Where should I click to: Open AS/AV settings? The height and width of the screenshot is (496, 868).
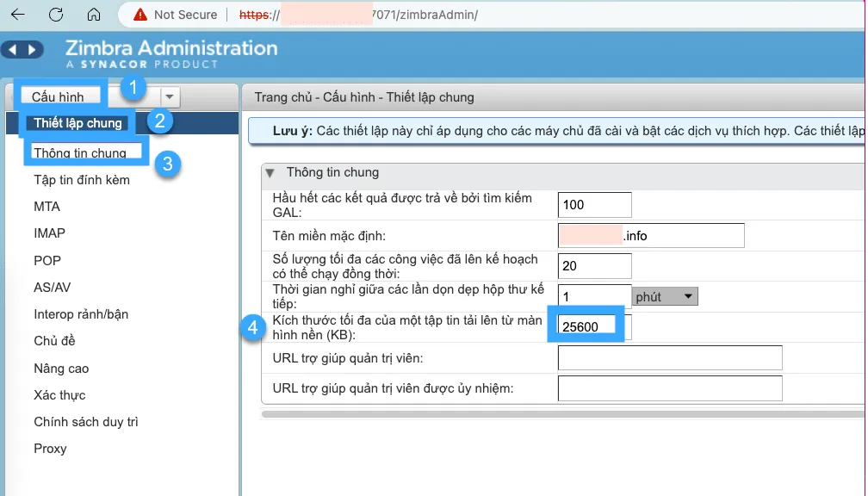coord(52,287)
